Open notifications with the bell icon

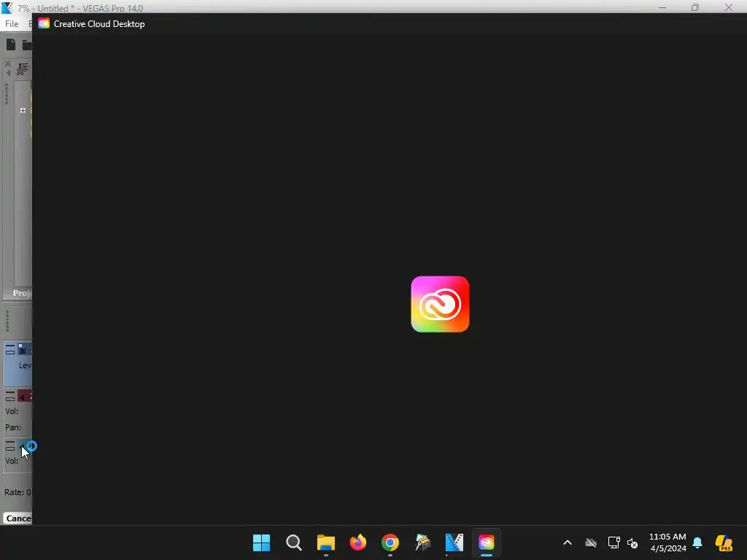tap(697, 542)
